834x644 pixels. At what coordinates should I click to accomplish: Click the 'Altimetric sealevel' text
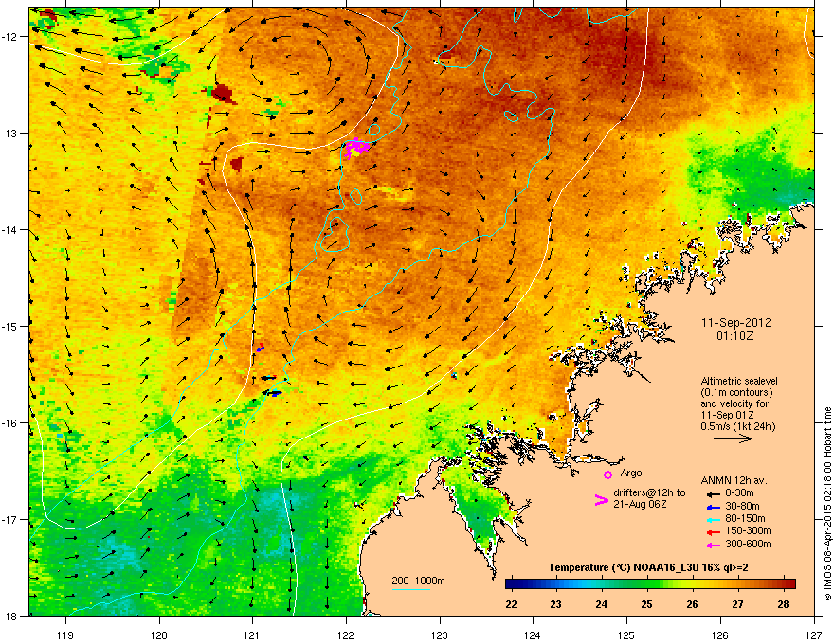(739, 381)
